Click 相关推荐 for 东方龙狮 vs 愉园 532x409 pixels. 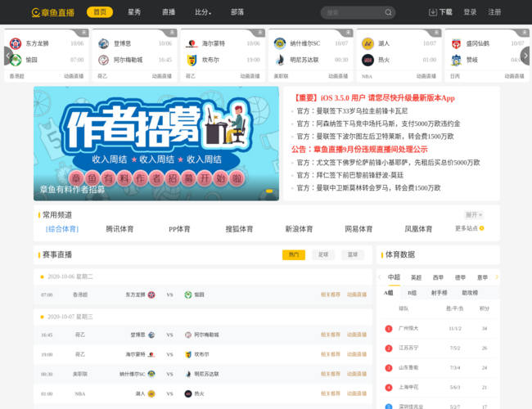[331, 294]
